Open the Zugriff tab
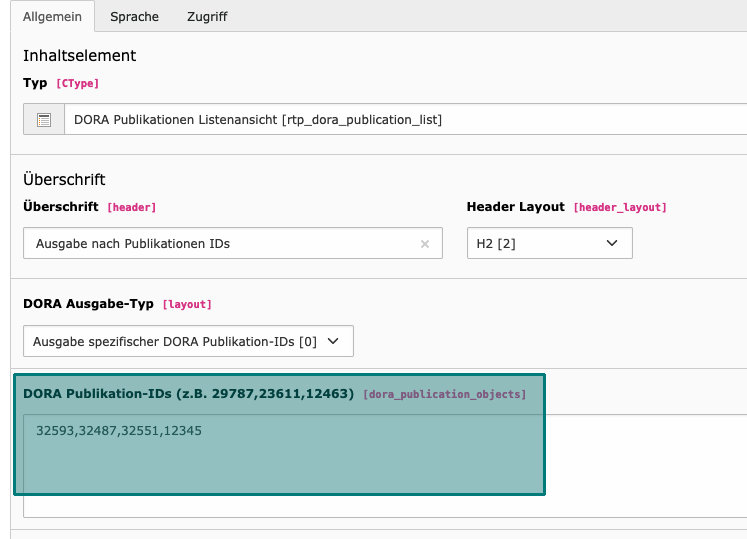 207,17
